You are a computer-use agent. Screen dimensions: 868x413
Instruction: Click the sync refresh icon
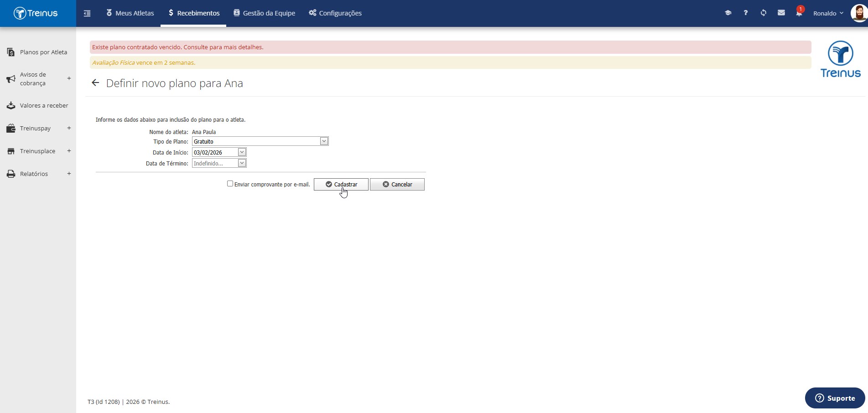tap(764, 13)
